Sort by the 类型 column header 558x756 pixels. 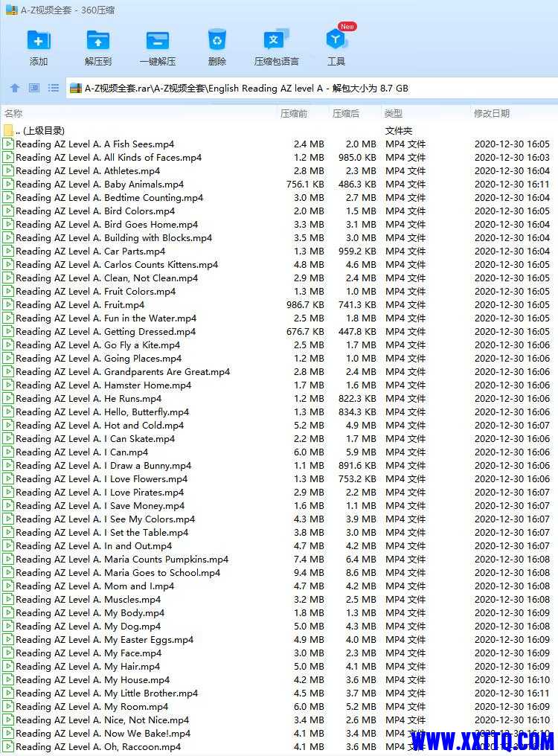click(393, 113)
